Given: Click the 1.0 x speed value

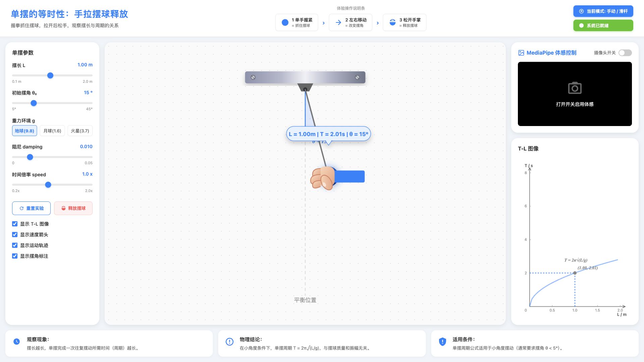Looking at the screenshot, I should point(87,174).
